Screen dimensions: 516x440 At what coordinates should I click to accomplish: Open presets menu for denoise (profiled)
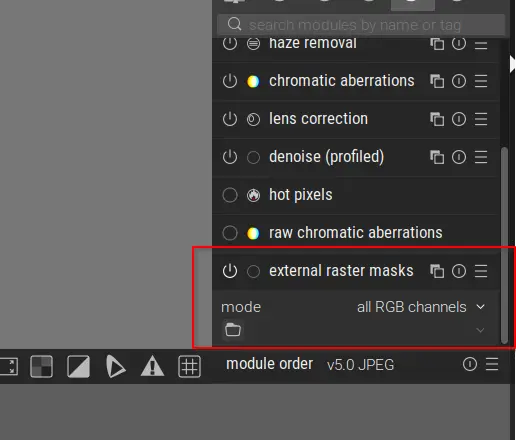(x=481, y=157)
